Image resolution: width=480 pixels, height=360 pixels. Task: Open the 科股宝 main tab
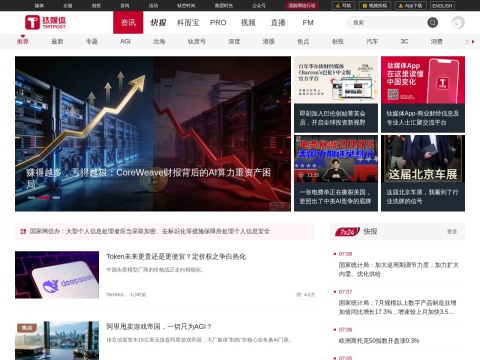[188, 22]
